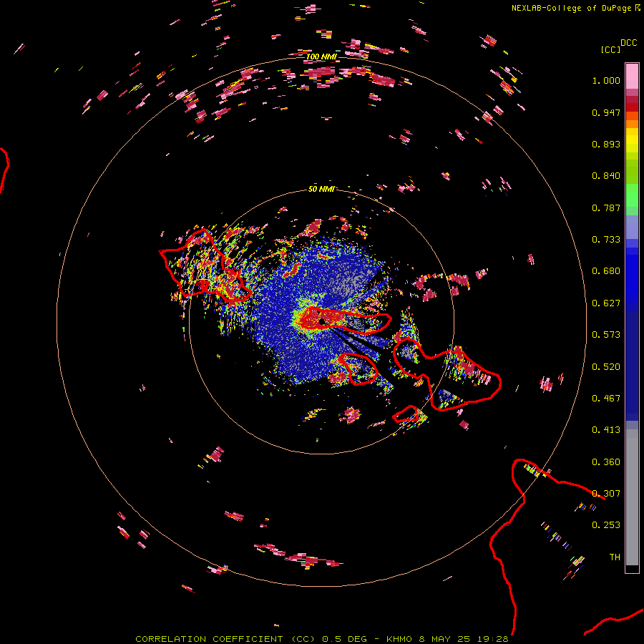
Task: Click the black radar site dot at center
Action: tap(323, 321)
